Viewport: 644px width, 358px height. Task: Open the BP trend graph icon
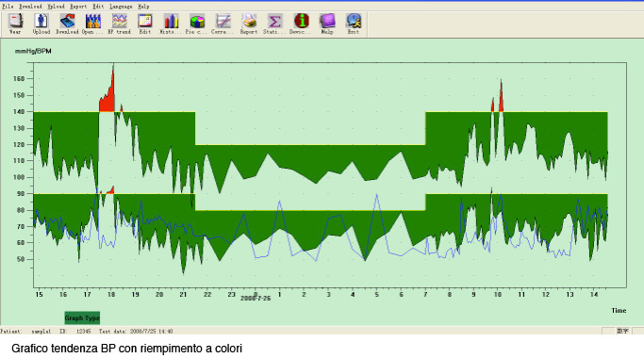coord(119,24)
